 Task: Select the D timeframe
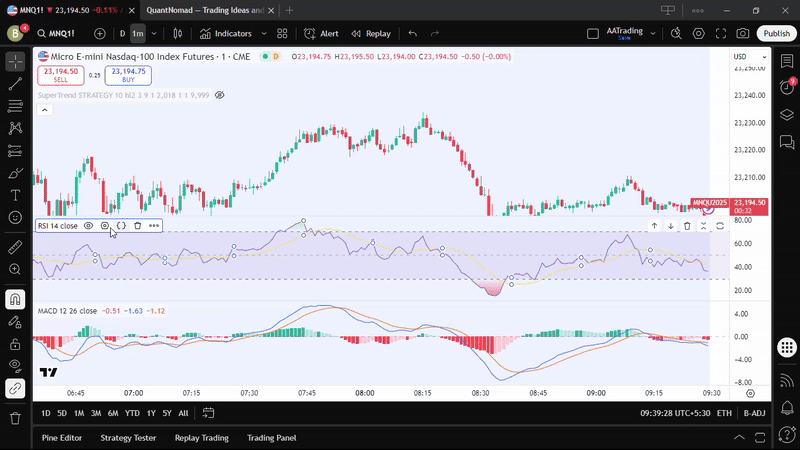click(122, 34)
